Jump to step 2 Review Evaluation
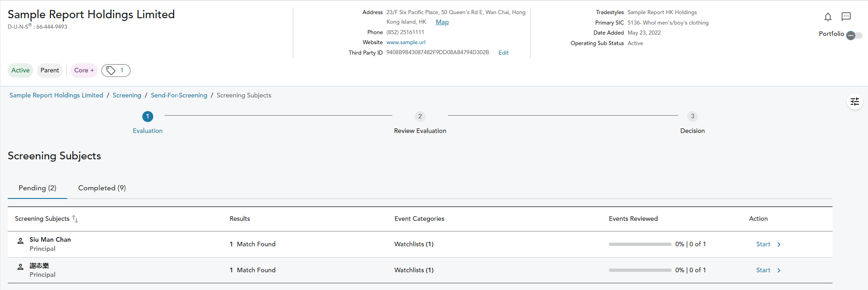The image size is (868, 290). pyautogui.click(x=420, y=117)
